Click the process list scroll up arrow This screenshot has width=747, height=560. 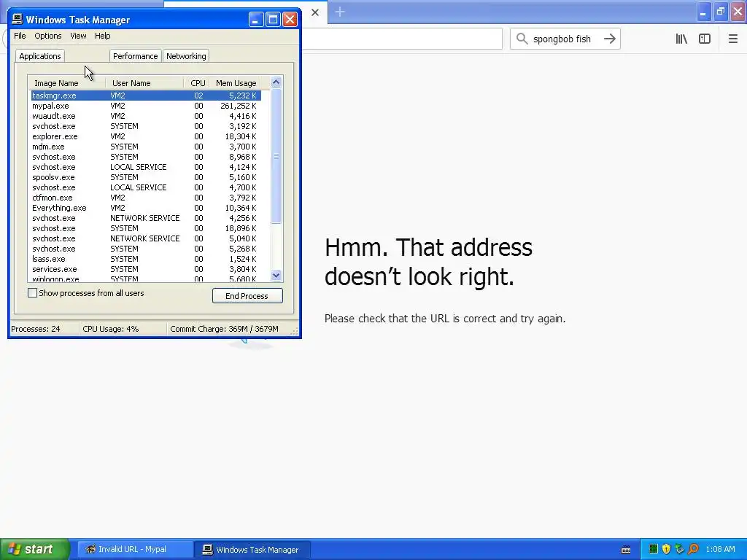276,82
